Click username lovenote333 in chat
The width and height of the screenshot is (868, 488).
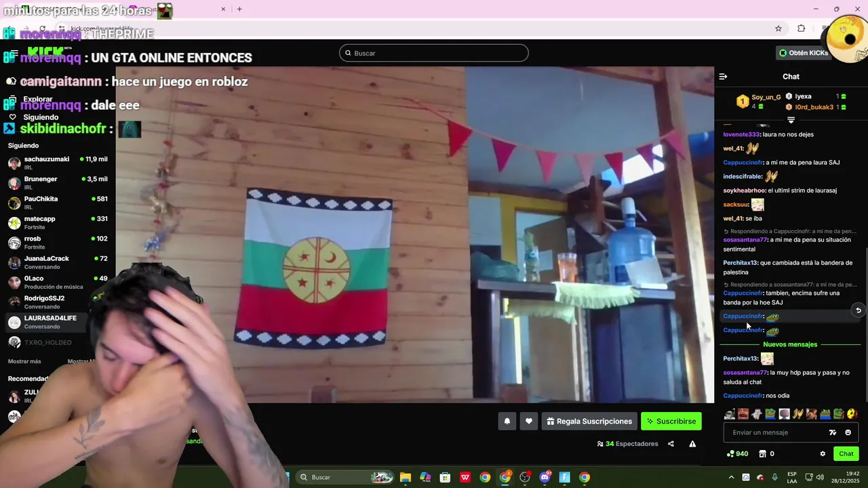[742, 134]
